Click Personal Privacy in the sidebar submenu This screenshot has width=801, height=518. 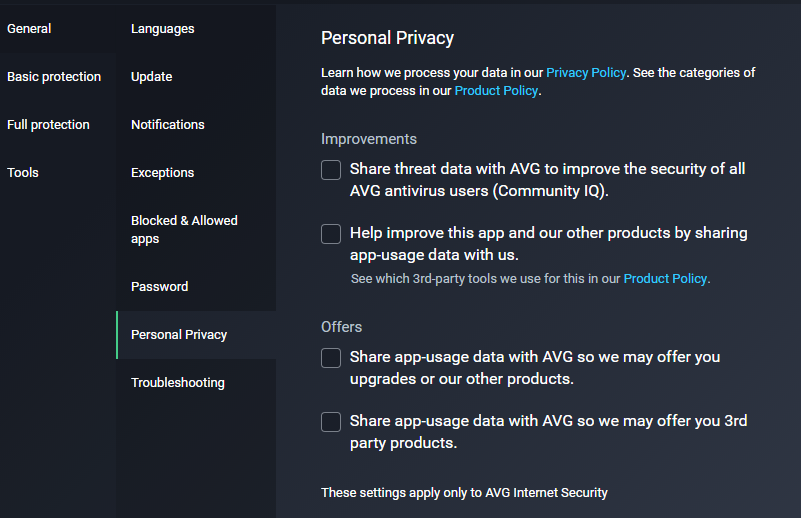(x=179, y=335)
